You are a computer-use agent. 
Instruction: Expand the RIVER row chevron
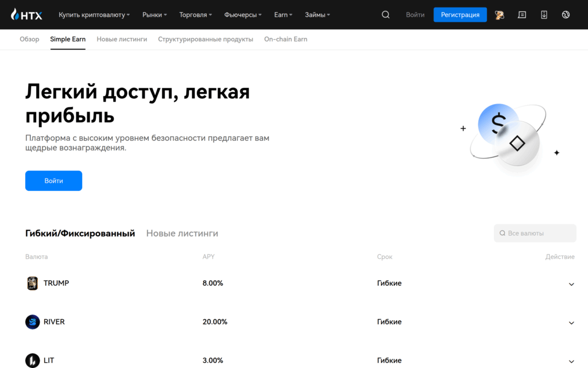click(x=571, y=323)
